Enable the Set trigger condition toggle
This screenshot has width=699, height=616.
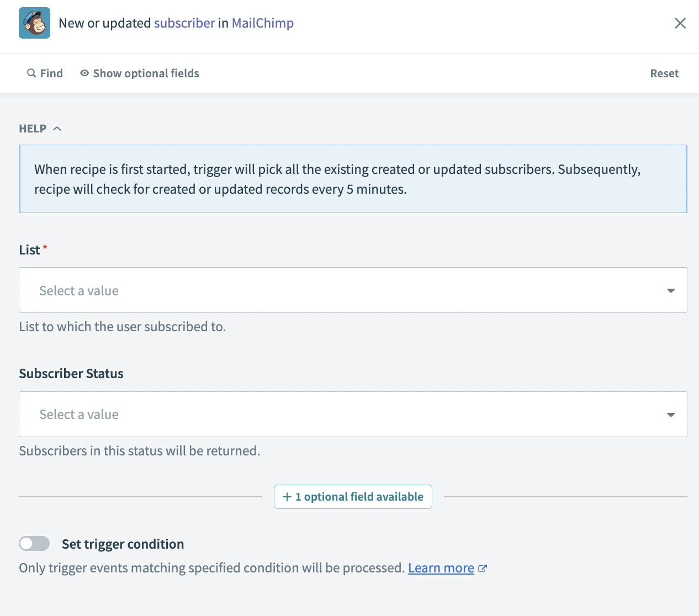[x=34, y=544]
